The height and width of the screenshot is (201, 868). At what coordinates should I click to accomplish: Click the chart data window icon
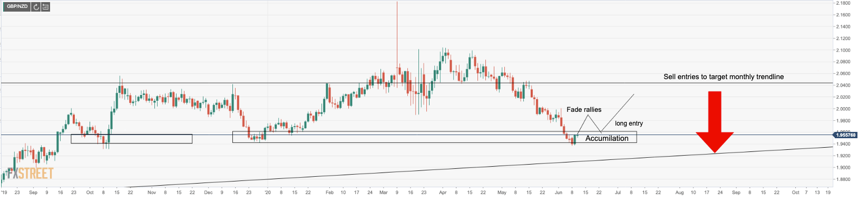tap(45, 7)
